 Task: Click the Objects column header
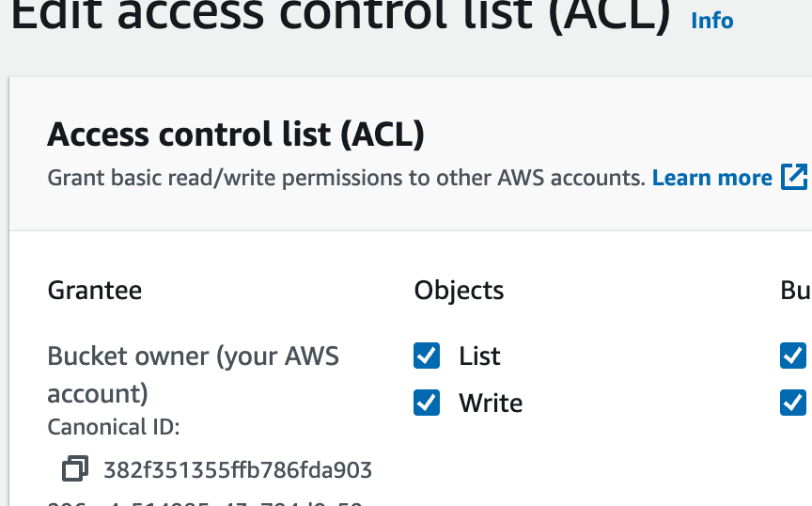coord(459,291)
